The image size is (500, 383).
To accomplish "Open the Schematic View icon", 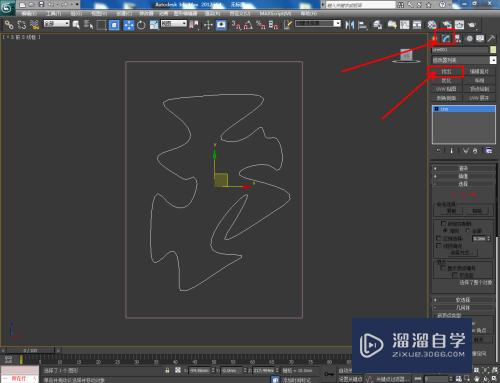I will (417, 25).
